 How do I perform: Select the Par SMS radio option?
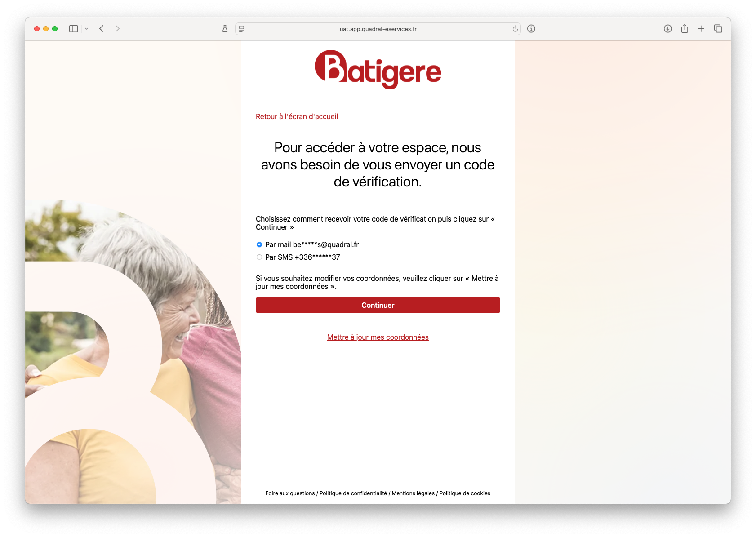[259, 257]
